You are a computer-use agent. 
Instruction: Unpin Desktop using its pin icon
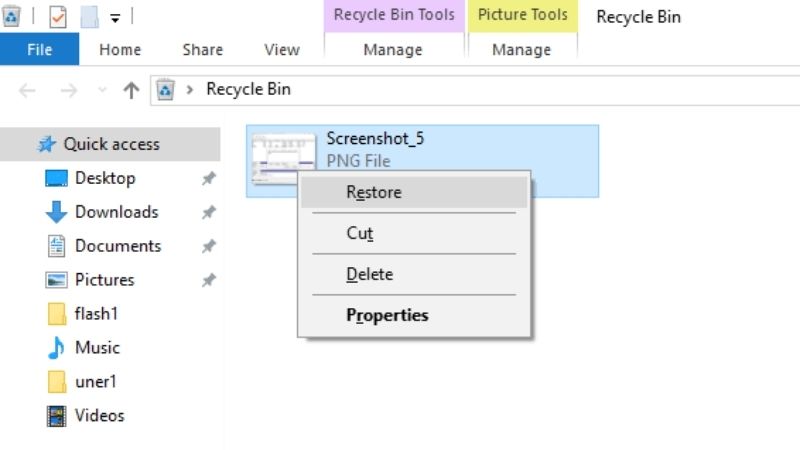click(209, 178)
